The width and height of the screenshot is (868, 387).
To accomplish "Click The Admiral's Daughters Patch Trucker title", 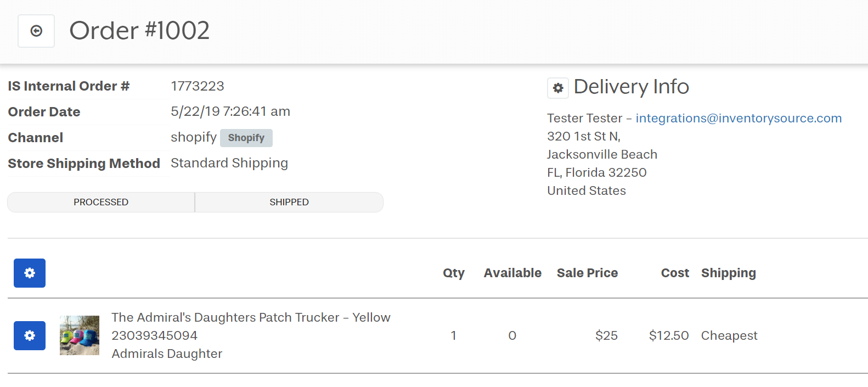I will (x=251, y=317).
